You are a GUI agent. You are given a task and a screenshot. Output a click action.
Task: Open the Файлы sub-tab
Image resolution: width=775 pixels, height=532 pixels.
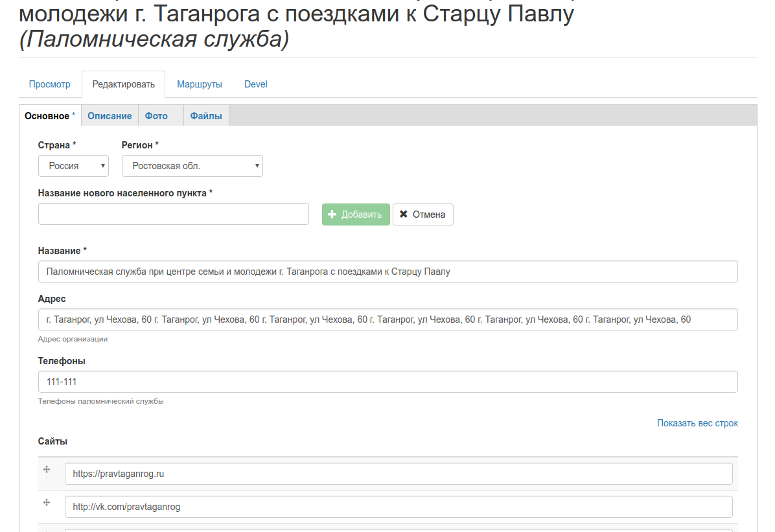click(206, 116)
